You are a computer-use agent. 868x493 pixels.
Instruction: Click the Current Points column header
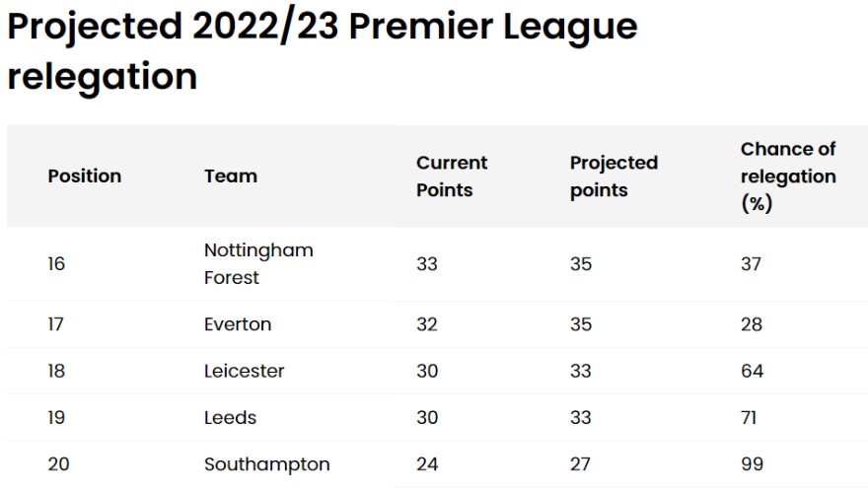[x=452, y=176]
